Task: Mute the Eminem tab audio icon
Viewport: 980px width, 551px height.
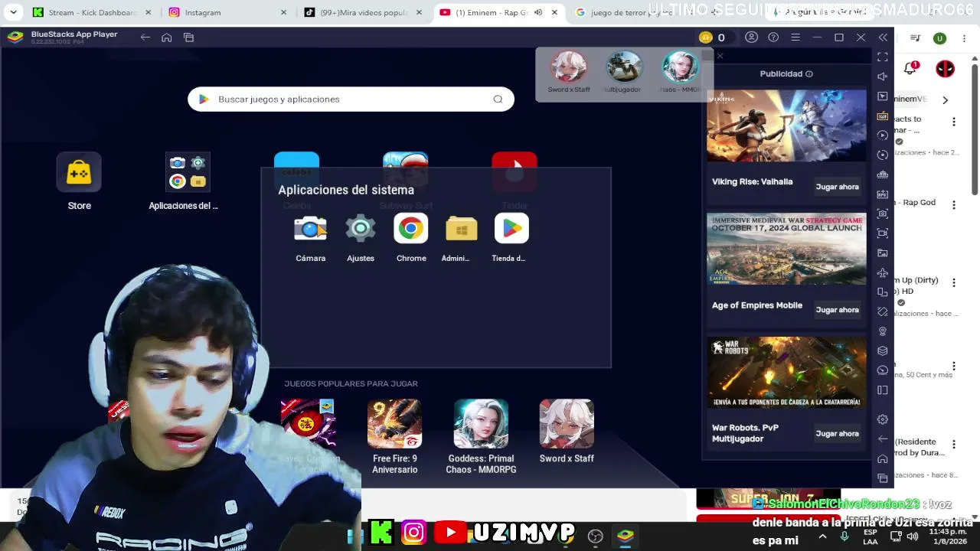Action: coord(538,12)
